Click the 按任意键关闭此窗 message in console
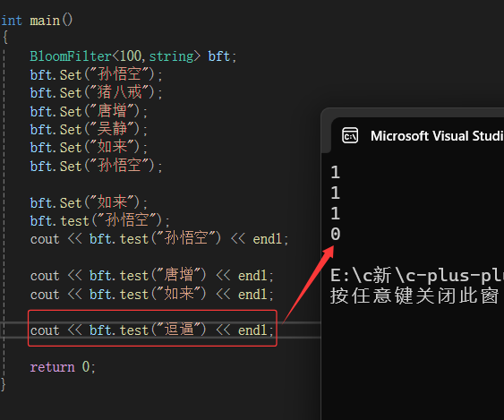Screen dimensions: 504x420 [414, 296]
